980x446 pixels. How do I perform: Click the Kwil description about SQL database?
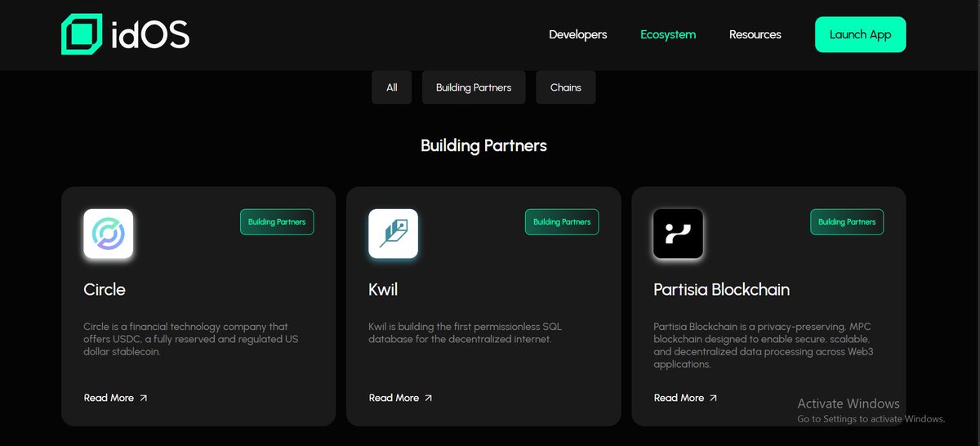coord(465,332)
